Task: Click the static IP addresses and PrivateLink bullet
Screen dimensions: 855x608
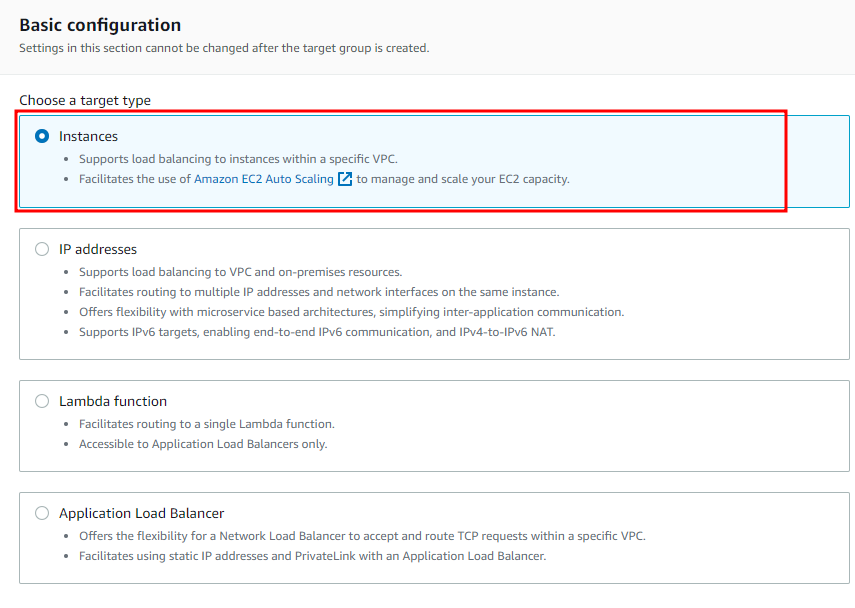Action: [x=312, y=555]
